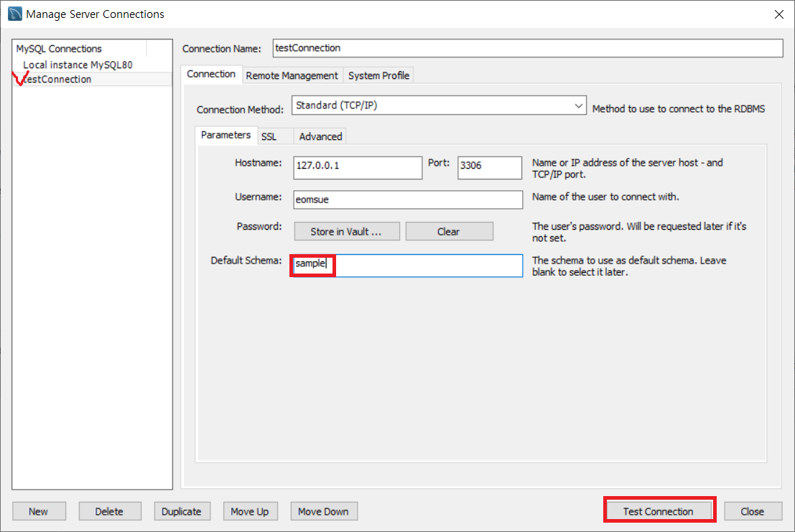Viewport: 795px width, 532px height.
Task: Click the New connection button
Action: [39, 512]
